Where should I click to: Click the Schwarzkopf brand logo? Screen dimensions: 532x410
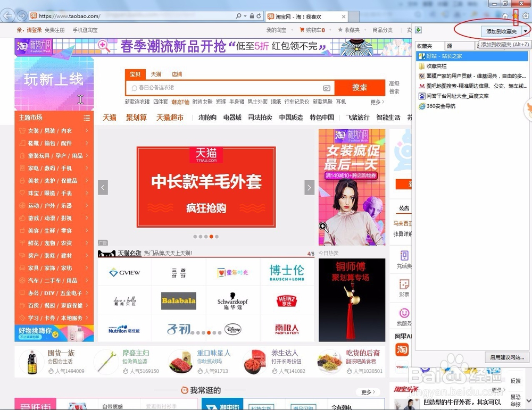coord(232,300)
